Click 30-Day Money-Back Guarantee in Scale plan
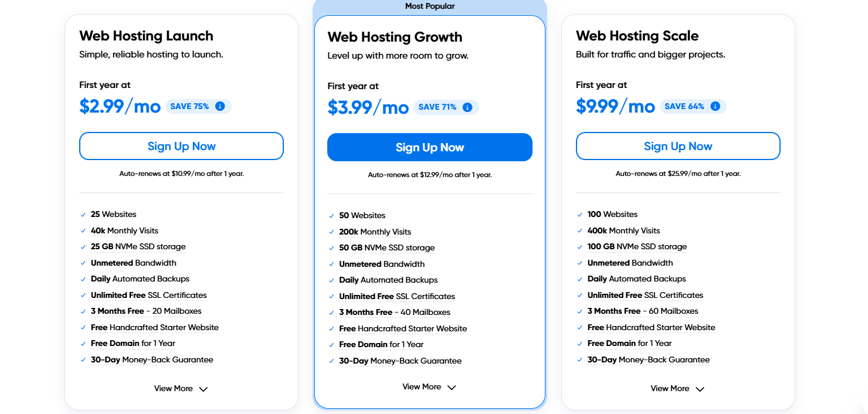Viewport: 868px width, 414px height. pos(649,359)
